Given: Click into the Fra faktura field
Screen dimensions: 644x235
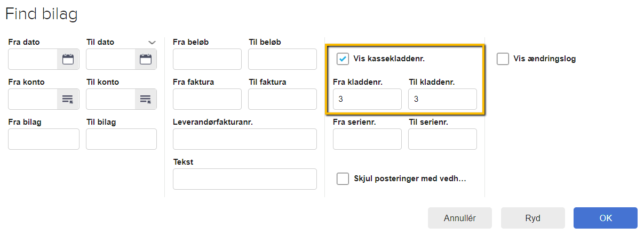Looking at the screenshot, I should 207,99.
